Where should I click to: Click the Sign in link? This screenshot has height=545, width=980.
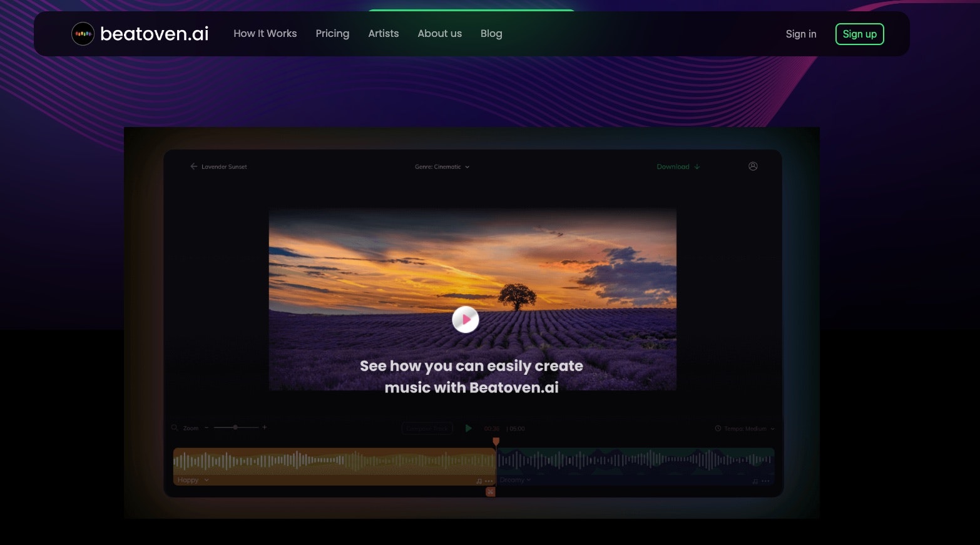coord(801,34)
